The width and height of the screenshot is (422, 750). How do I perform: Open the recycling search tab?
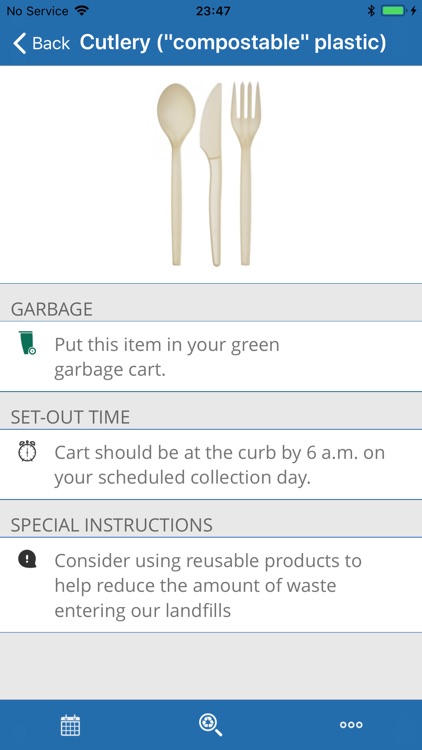[211, 725]
